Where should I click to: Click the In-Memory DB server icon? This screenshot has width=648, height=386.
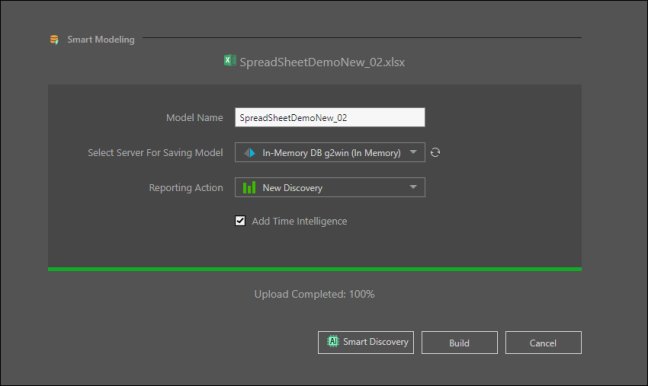(x=249, y=153)
